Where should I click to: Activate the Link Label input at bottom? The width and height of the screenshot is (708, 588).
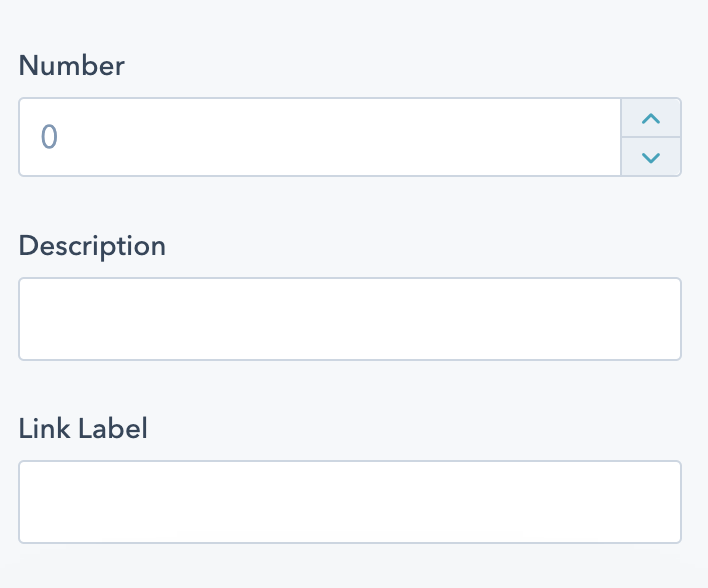click(x=350, y=502)
